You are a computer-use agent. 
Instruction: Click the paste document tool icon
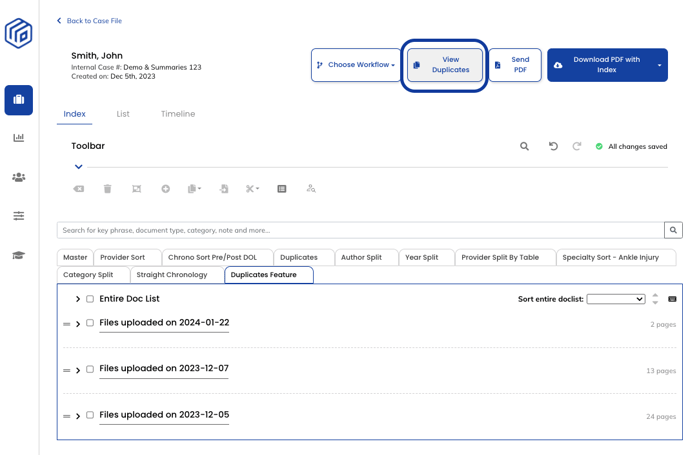point(224,189)
